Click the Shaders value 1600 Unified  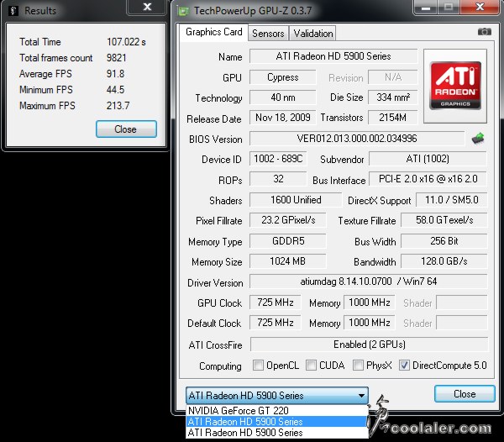click(x=296, y=200)
